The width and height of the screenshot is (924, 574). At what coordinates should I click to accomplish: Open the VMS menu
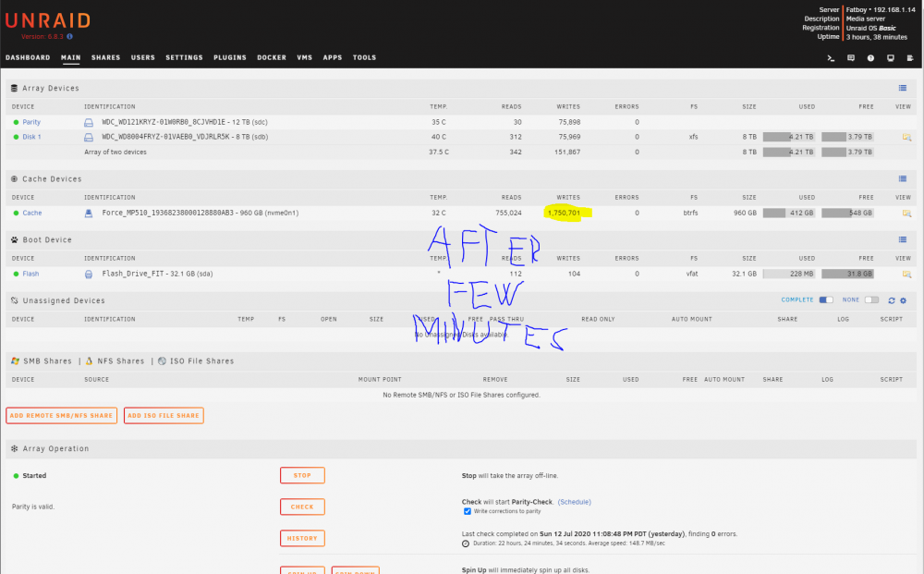tap(305, 57)
